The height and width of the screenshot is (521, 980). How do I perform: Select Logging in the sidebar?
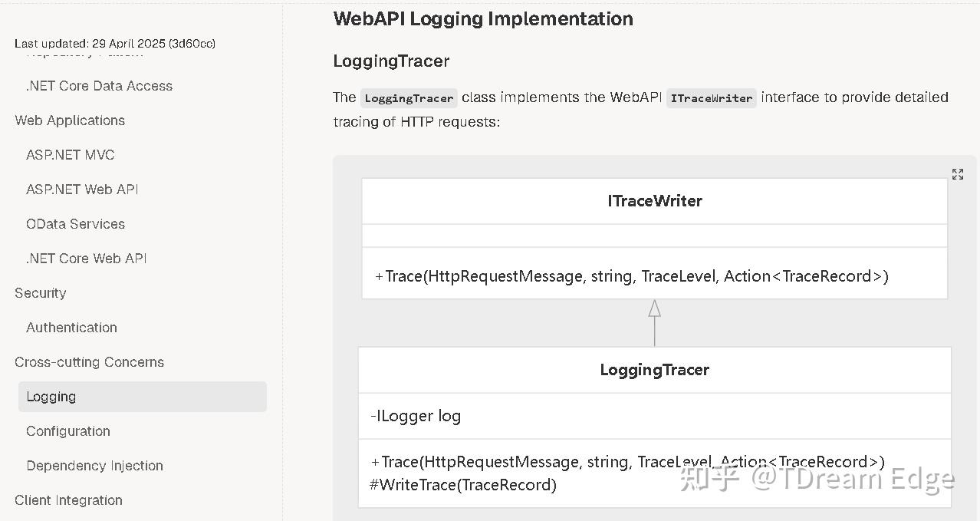coord(51,397)
